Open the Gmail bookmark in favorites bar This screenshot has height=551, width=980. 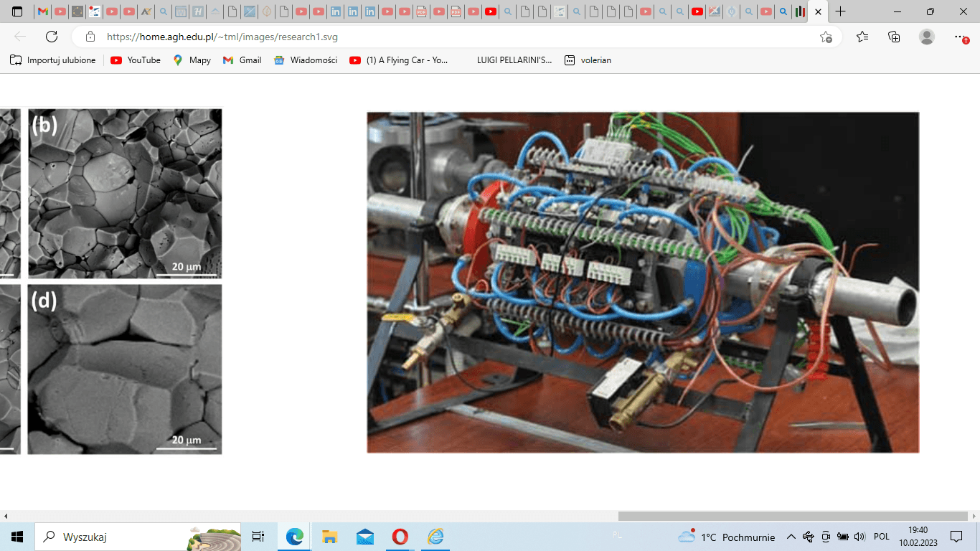242,60
